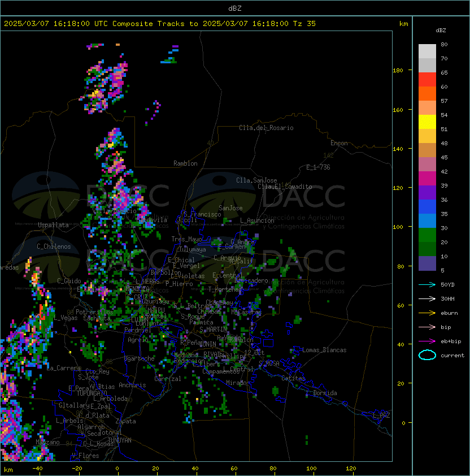Click the 'L_PAZ' map label

pos(381,416)
